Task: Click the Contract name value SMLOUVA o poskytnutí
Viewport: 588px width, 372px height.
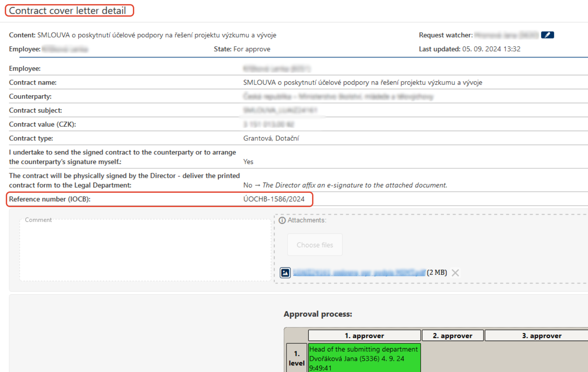Action: [362, 82]
